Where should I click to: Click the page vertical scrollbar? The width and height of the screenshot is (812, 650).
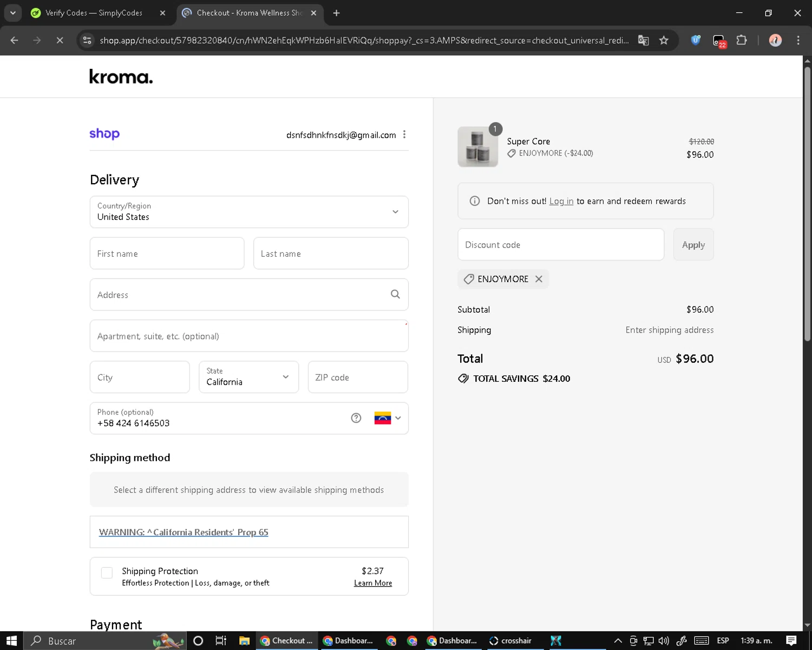click(807, 204)
